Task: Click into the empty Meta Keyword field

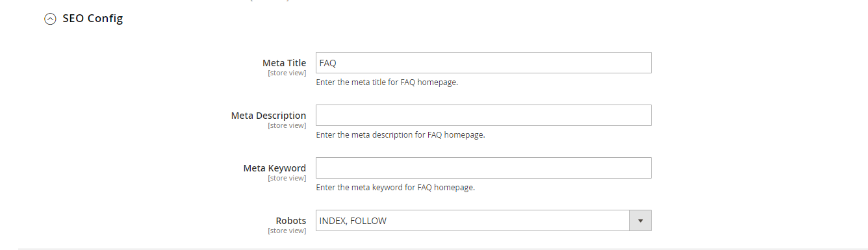Action: click(x=483, y=168)
